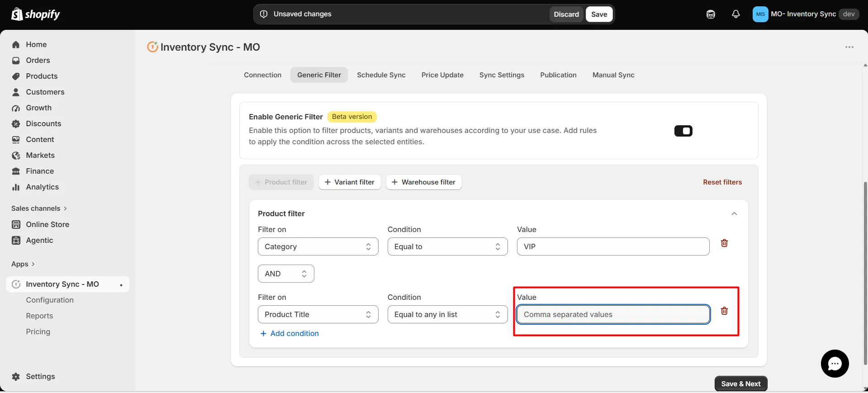The image size is (868, 393).
Task: Open notifications bell
Action: [x=736, y=14]
